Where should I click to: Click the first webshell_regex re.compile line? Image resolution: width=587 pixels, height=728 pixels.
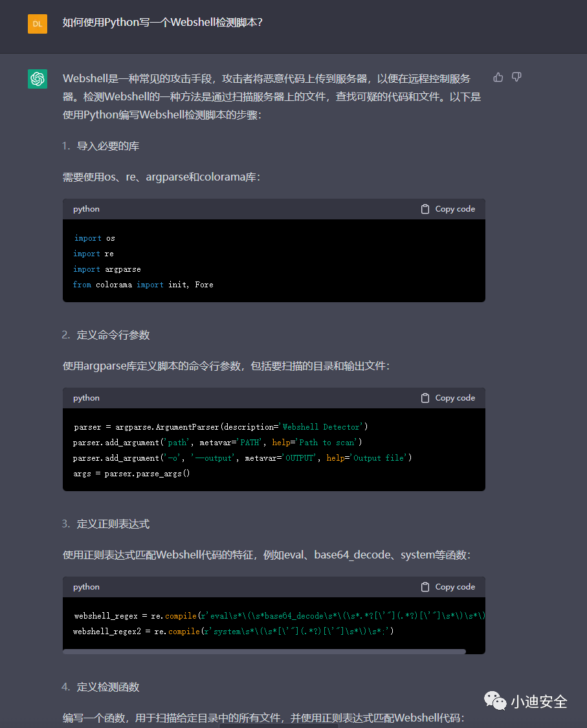(x=280, y=616)
